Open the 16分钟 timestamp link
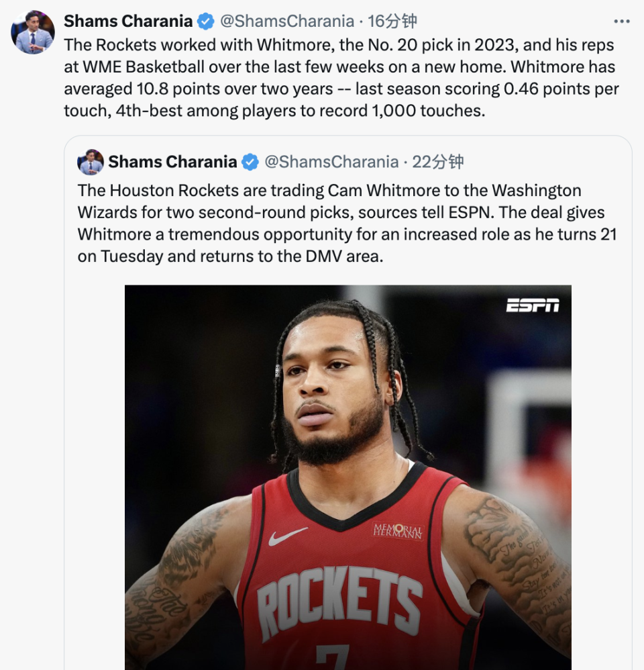This screenshot has width=644, height=670. tap(392, 21)
